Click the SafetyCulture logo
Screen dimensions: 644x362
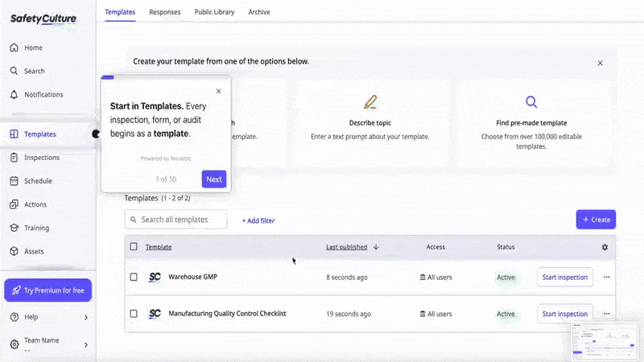click(x=43, y=19)
